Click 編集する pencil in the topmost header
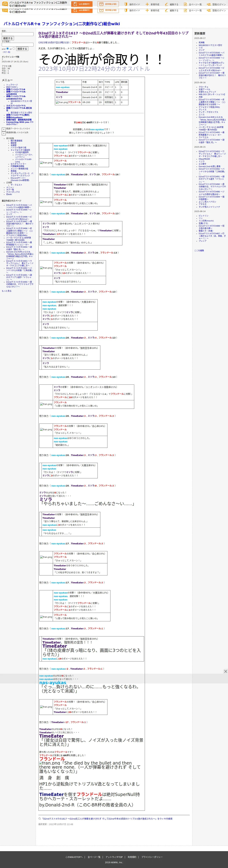Image resolution: width=228 pixels, height=868 pixels. [x=166, y=4]
